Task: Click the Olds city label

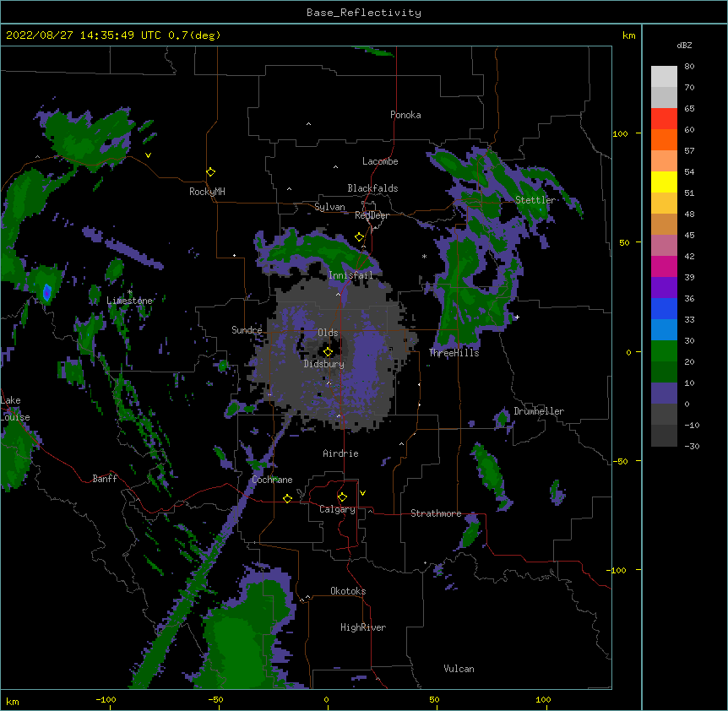Action: click(x=328, y=333)
